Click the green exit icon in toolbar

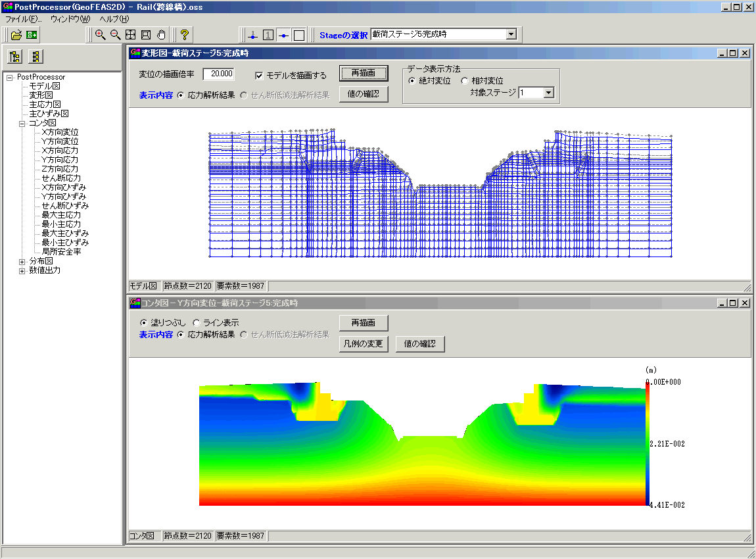pyautogui.click(x=32, y=35)
